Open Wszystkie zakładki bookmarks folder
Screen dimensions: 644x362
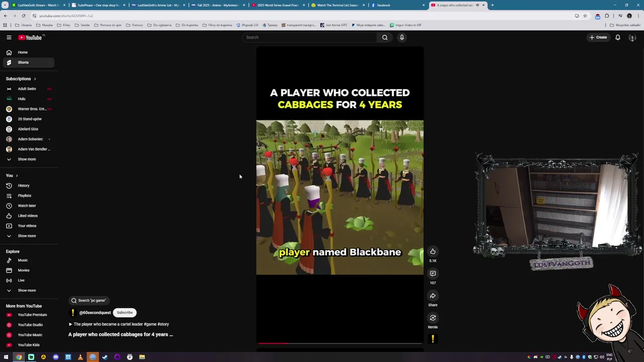coord(625,25)
